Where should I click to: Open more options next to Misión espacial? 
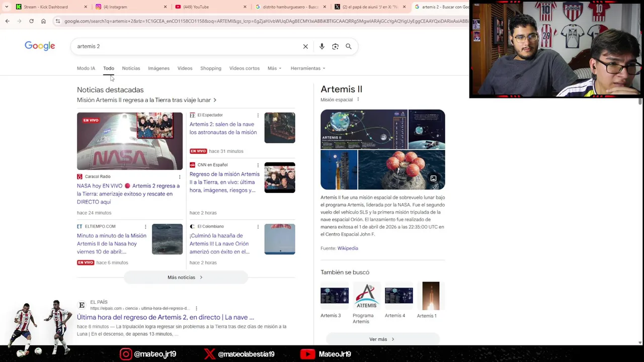coord(358,100)
